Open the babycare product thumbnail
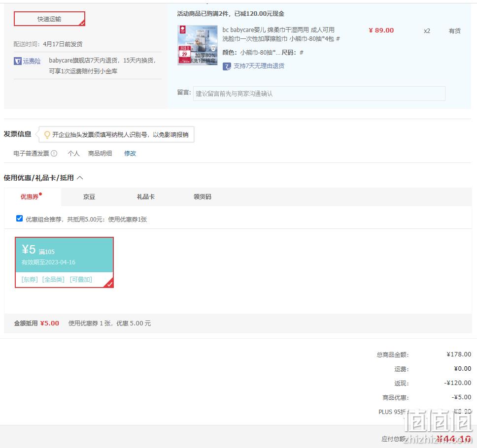The image size is (477, 448). coord(198,45)
